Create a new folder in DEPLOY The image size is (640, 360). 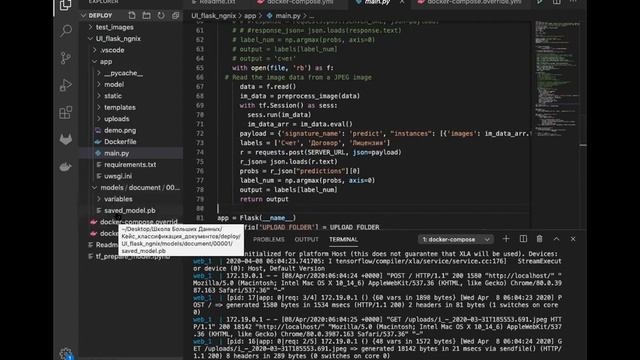click(147, 16)
